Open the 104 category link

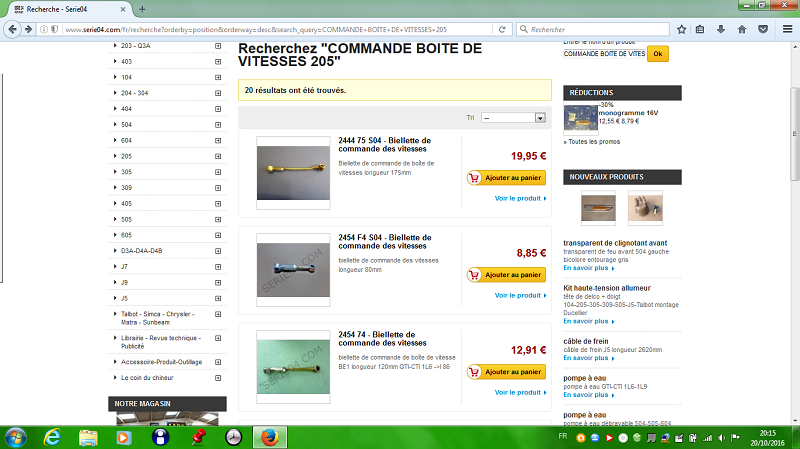pos(127,78)
